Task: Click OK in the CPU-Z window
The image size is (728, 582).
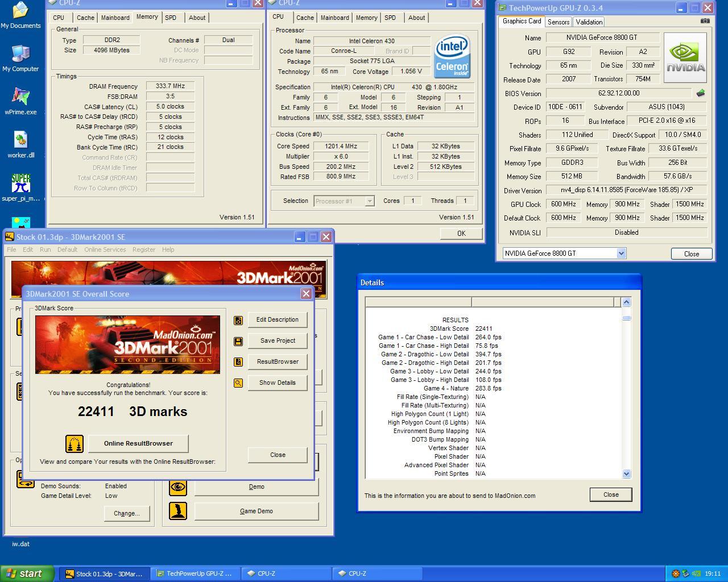Action: pyautogui.click(x=461, y=234)
